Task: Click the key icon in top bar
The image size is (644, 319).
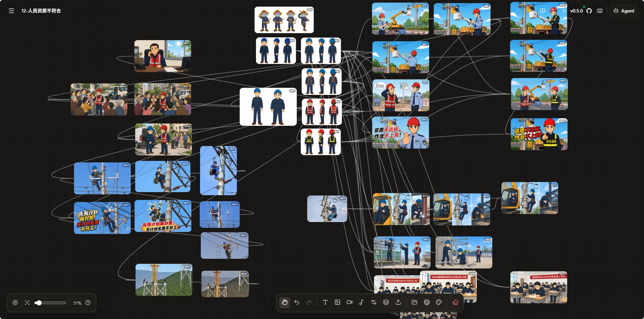Action: (x=553, y=10)
